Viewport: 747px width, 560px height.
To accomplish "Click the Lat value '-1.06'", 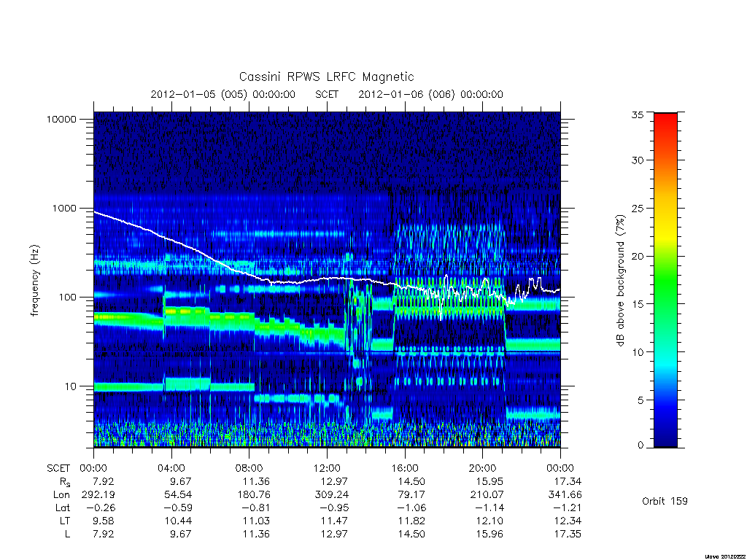I will pyautogui.click(x=411, y=507).
